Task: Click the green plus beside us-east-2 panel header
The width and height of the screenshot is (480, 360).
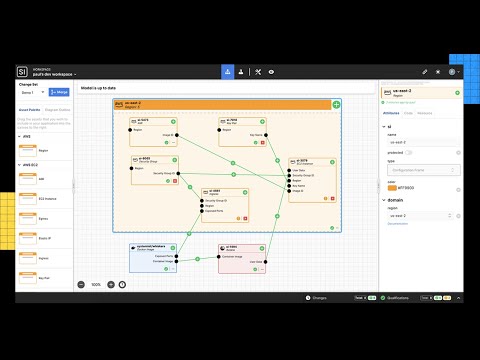Action: [457, 93]
